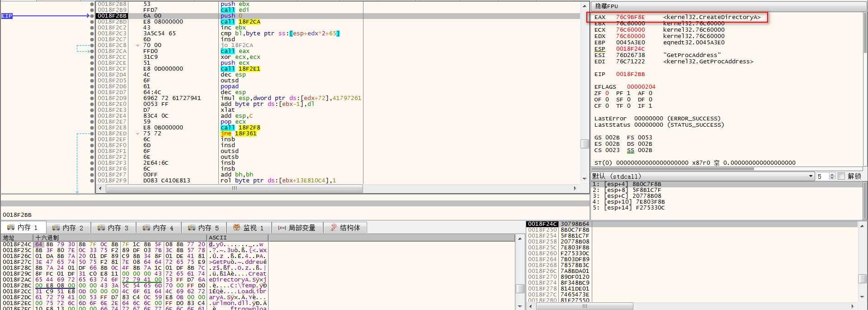
Task: Click the 十六进制 column header in dump
Action: 120,238
